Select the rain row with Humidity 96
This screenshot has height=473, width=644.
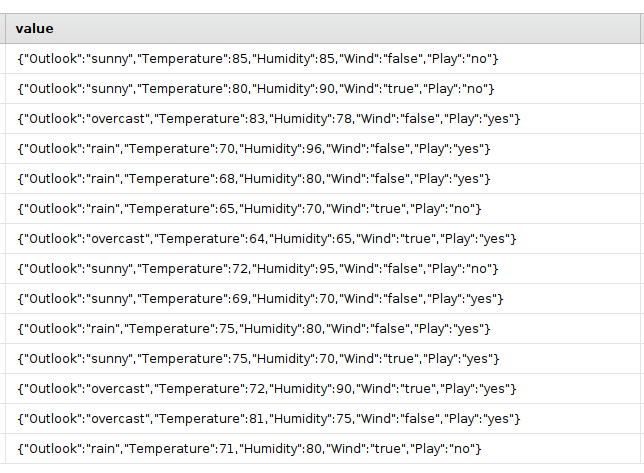click(x=253, y=149)
